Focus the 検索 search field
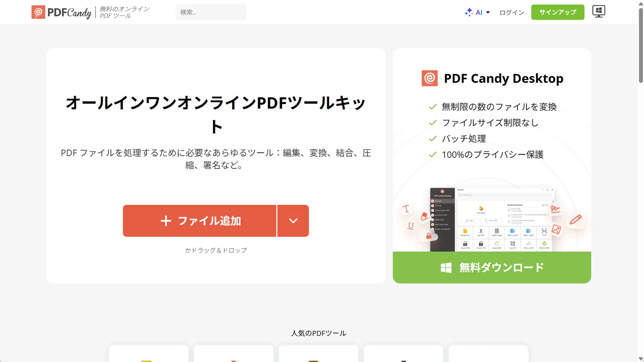Viewport: 644px width, 362px height. click(211, 12)
